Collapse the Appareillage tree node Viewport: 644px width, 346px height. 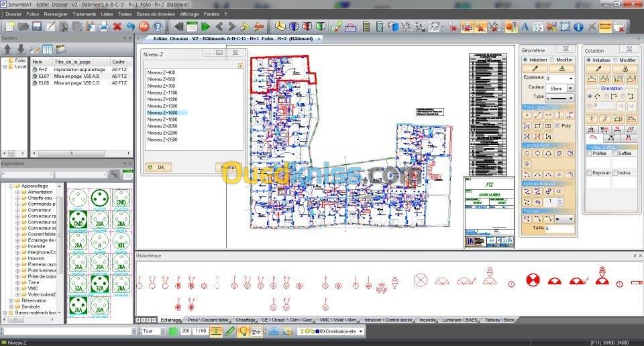pyautogui.click(x=11, y=186)
